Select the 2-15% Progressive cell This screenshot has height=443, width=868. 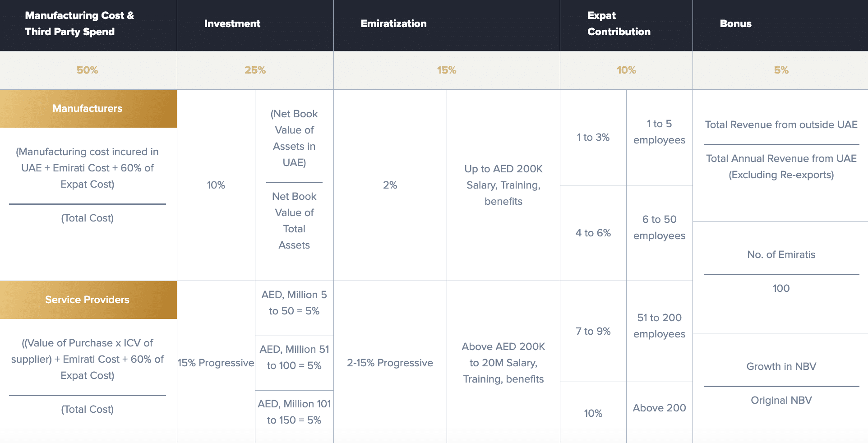[x=390, y=363]
